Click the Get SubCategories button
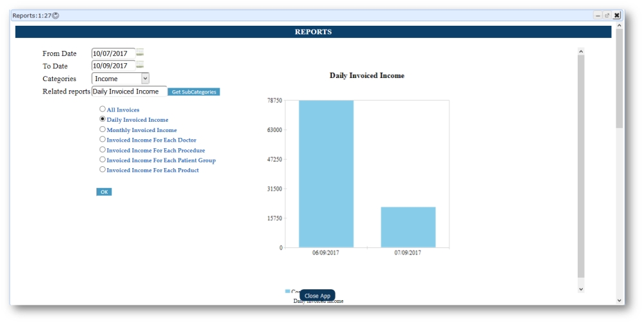The image size is (644, 324). (x=194, y=92)
